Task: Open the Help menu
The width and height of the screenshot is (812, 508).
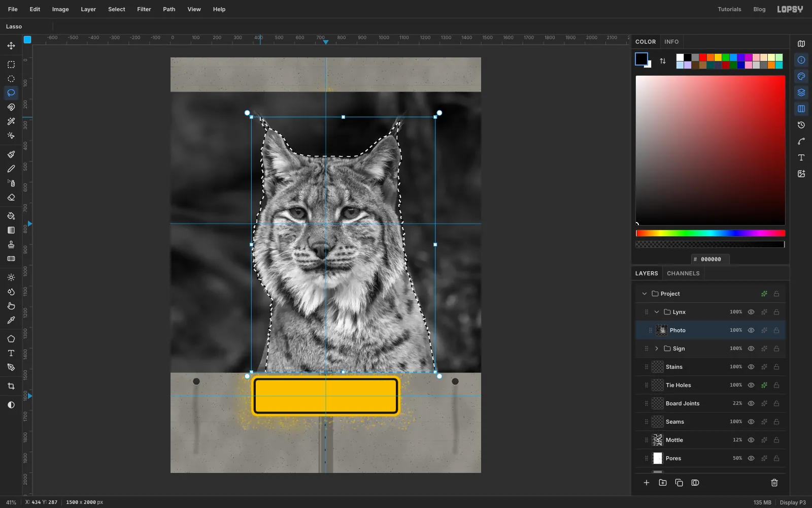Action: pyautogui.click(x=219, y=9)
